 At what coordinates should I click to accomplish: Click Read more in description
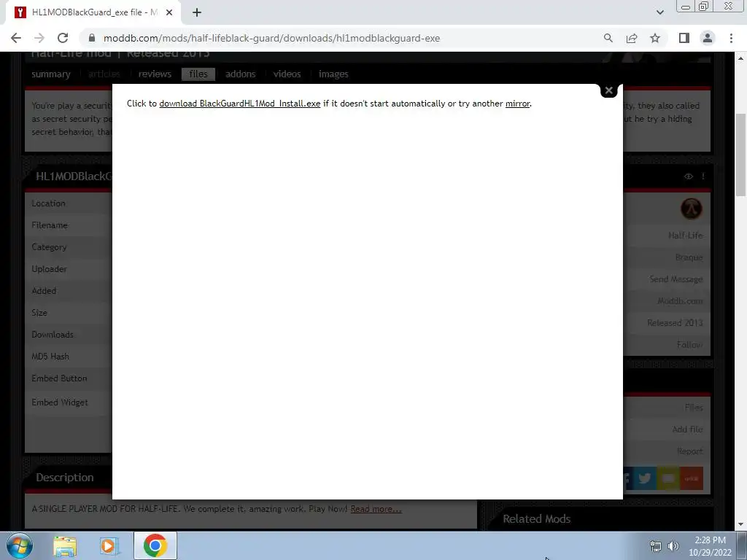tap(376, 508)
